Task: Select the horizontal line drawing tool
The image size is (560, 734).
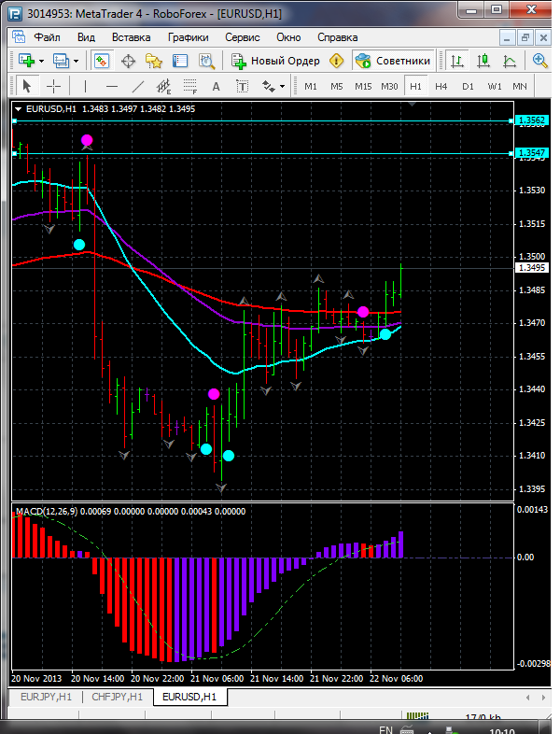Action: tap(112, 86)
